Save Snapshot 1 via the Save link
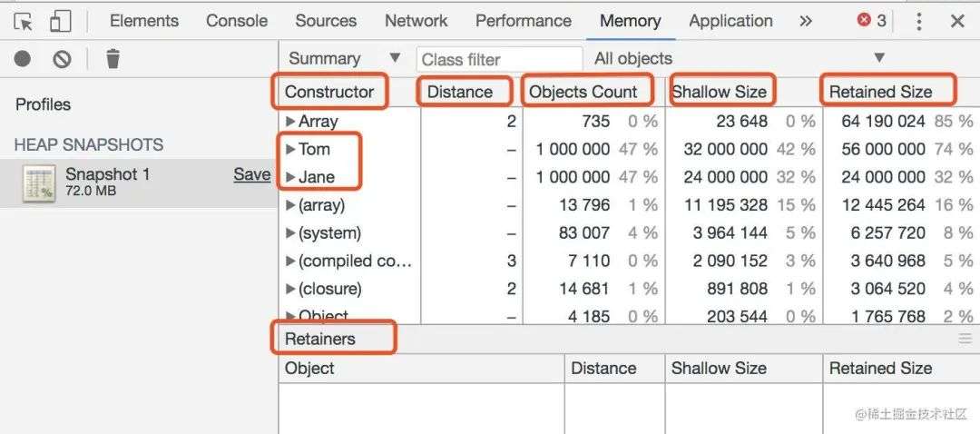This screenshot has width=980, height=434. pyautogui.click(x=252, y=174)
